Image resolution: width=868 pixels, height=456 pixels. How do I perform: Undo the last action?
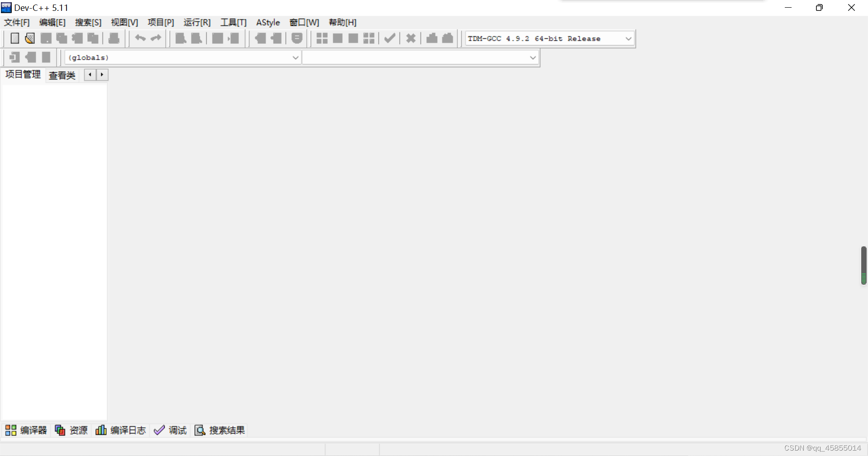tap(140, 38)
